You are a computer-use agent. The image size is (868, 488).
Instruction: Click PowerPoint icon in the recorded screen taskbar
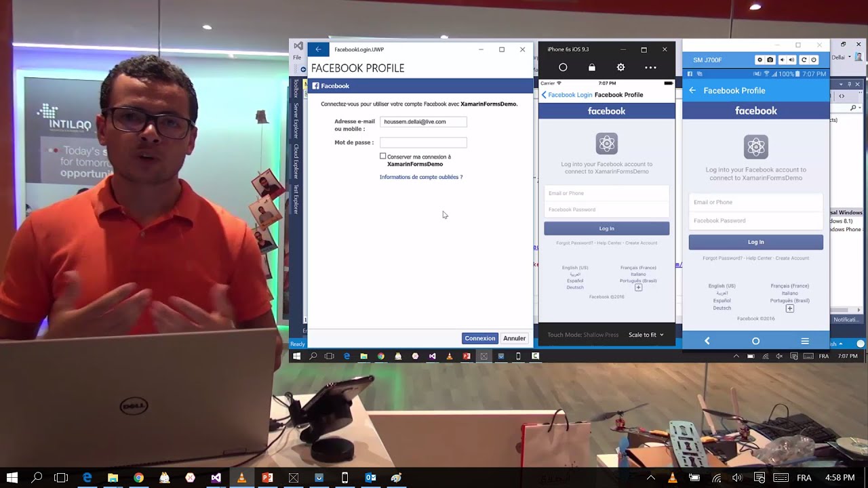point(467,356)
